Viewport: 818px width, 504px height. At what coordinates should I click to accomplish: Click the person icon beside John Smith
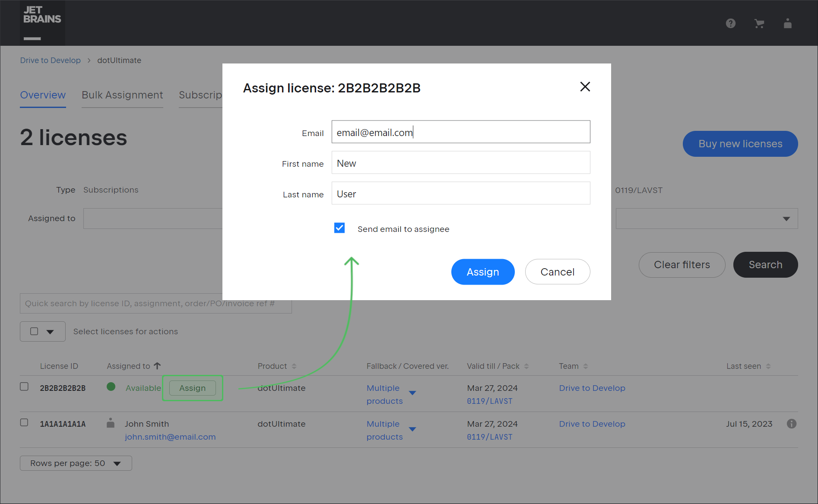coord(111,423)
